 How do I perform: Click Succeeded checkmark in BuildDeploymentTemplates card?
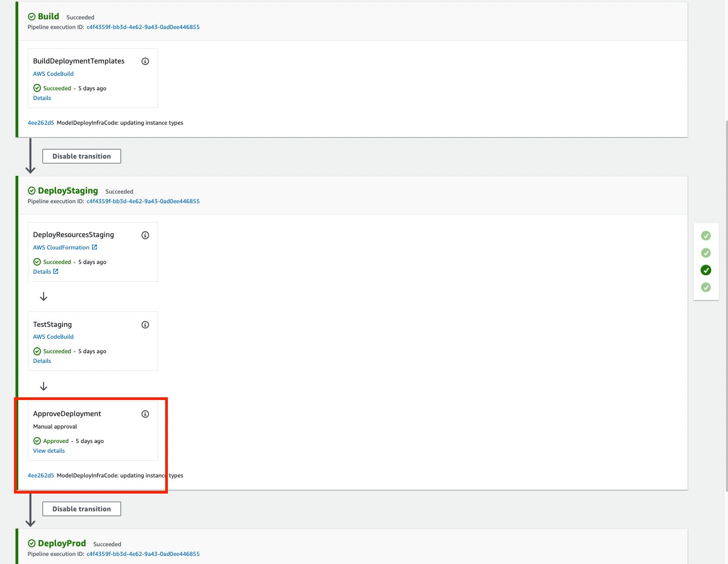(x=37, y=88)
